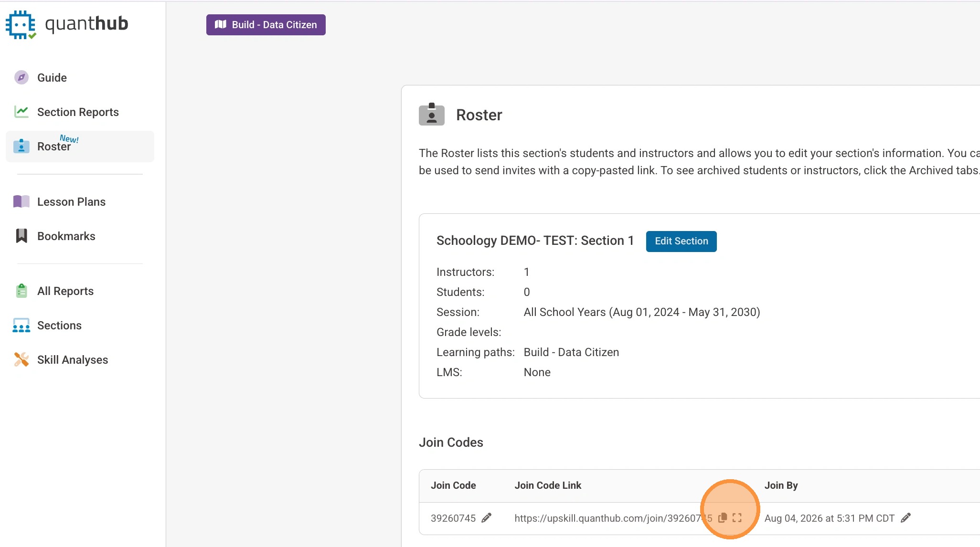The image size is (980, 547).
Task: Click the Skill Analyses tools icon
Action: click(x=21, y=359)
